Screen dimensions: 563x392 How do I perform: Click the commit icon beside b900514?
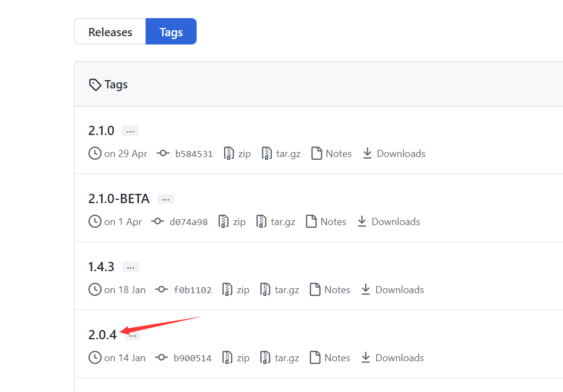(161, 358)
